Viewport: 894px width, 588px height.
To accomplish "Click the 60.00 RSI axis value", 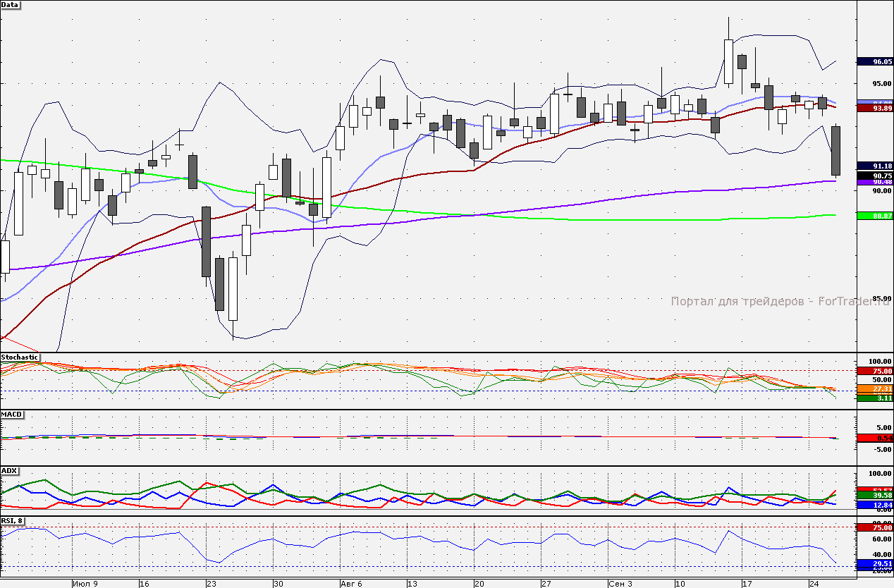I will coord(881,539).
